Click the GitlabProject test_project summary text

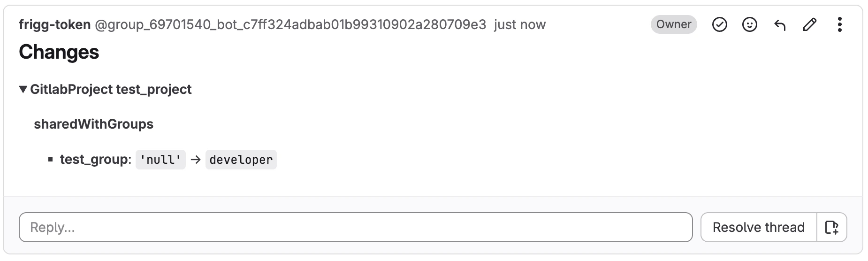[x=111, y=89]
